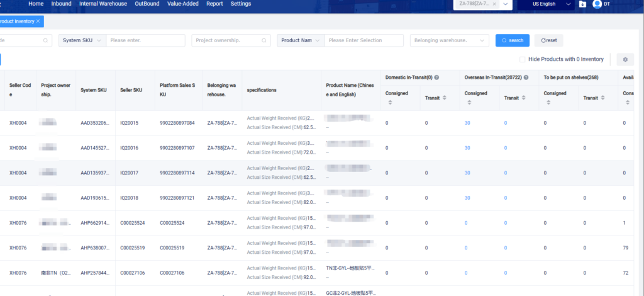Click magnifier icon in leftmost code field
644x296 pixels.
tap(45, 41)
